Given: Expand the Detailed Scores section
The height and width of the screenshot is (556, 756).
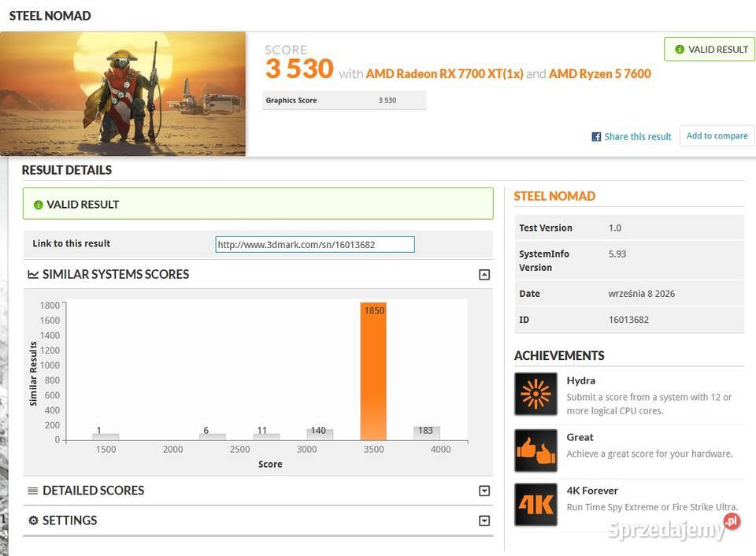Looking at the screenshot, I should point(484,491).
